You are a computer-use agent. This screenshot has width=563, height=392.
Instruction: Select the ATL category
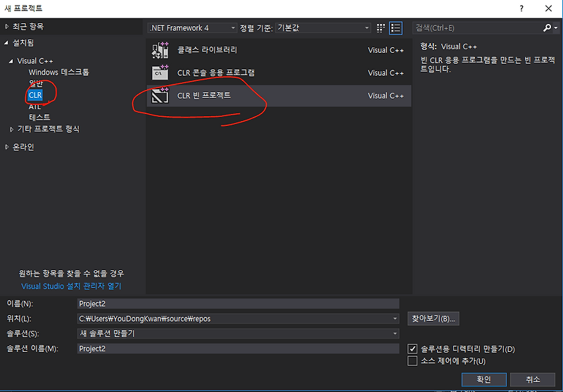pyautogui.click(x=34, y=106)
